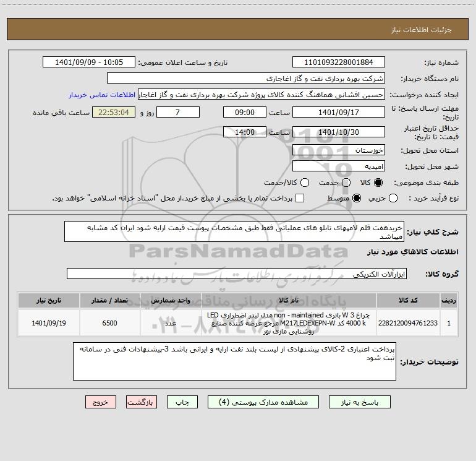
Task: Open مشاهده مدارک پیوستی (4) button
Action: [263, 402]
